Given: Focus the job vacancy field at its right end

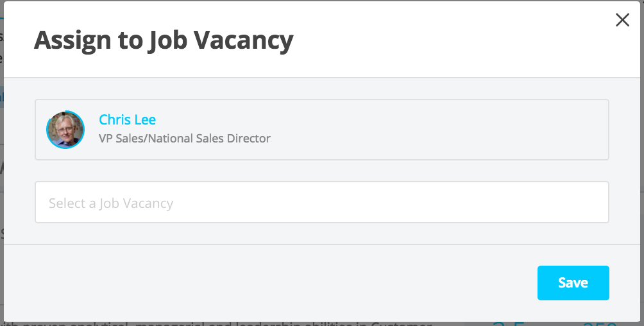Looking at the screenshot, I should pos(591,202).
